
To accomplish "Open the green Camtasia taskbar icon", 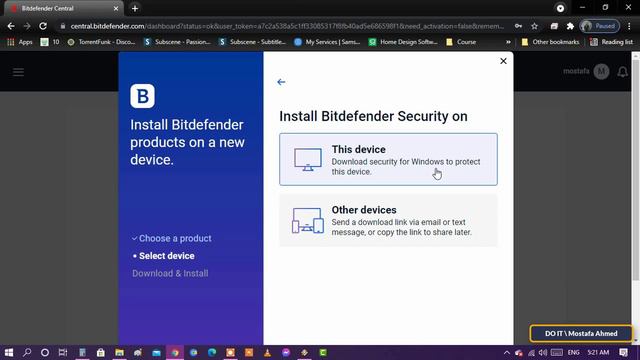I will point(323,352).
